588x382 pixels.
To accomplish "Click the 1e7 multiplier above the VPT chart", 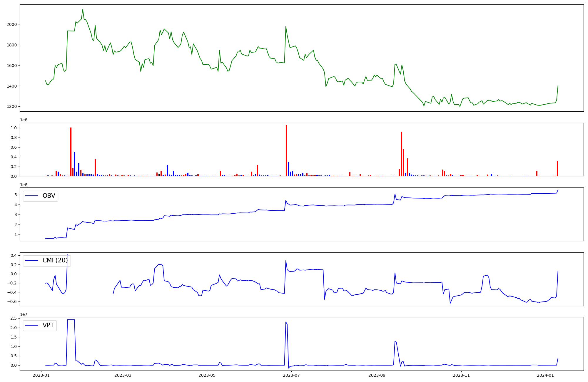I will (x=24, y=314).
